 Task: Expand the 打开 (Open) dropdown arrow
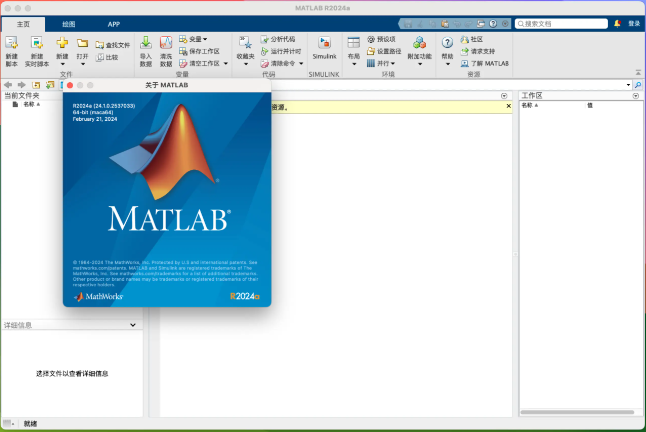point(83,64)
